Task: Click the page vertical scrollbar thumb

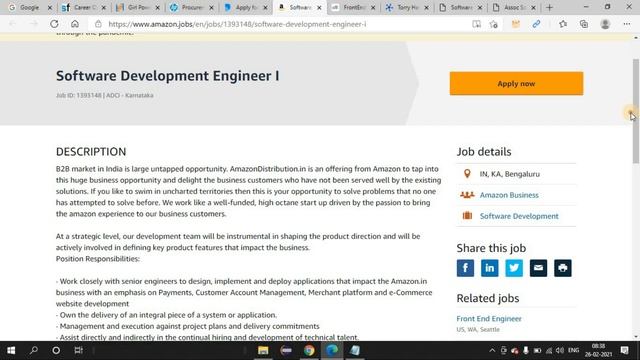Action: coord(636,111)
